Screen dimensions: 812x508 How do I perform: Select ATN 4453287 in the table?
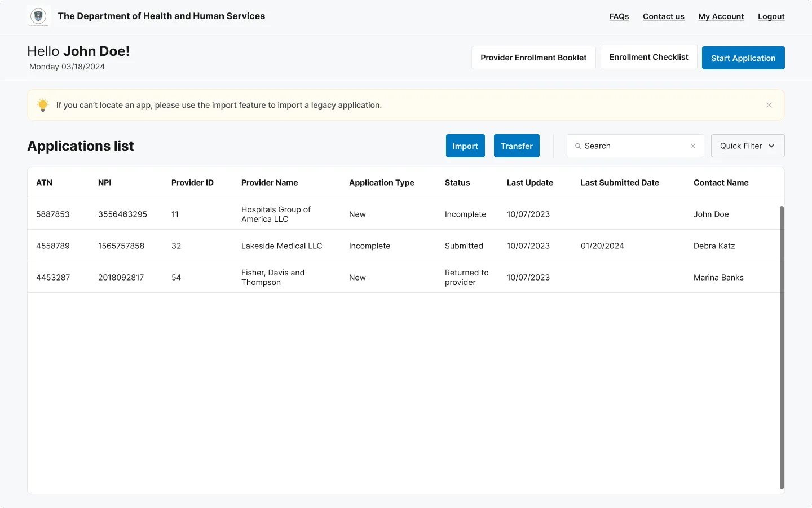coord(53,278)
